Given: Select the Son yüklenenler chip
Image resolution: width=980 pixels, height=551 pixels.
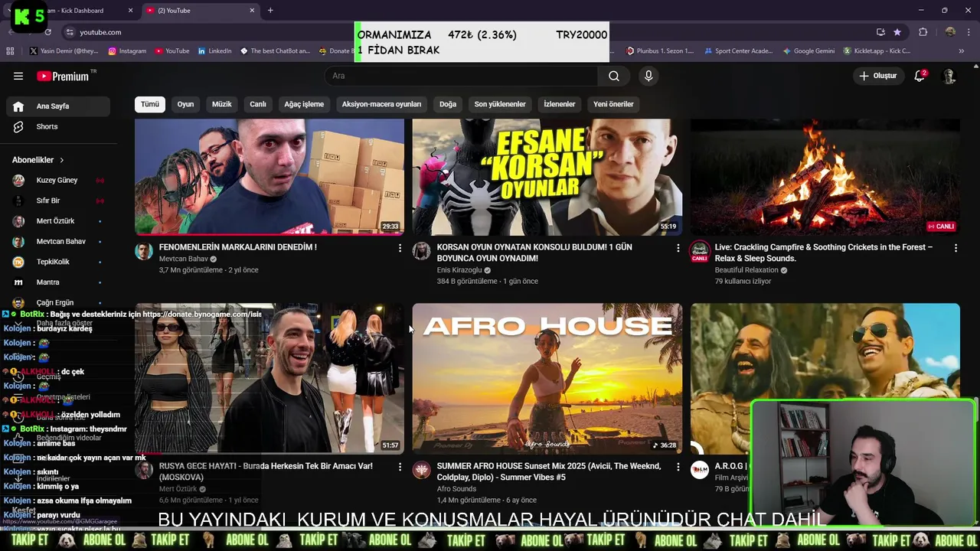Looking at the screenshot, I should [x=500, y=104].
